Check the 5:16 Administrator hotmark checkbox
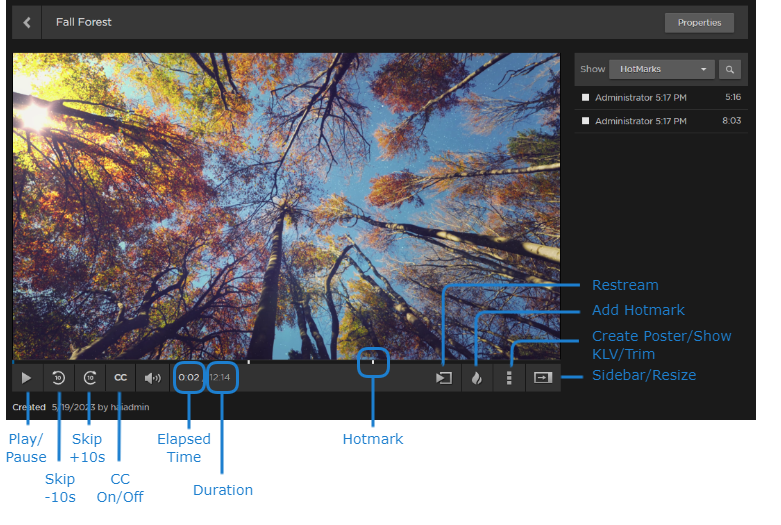This screenshot has width=781, height=525. (x=586, y=97)
